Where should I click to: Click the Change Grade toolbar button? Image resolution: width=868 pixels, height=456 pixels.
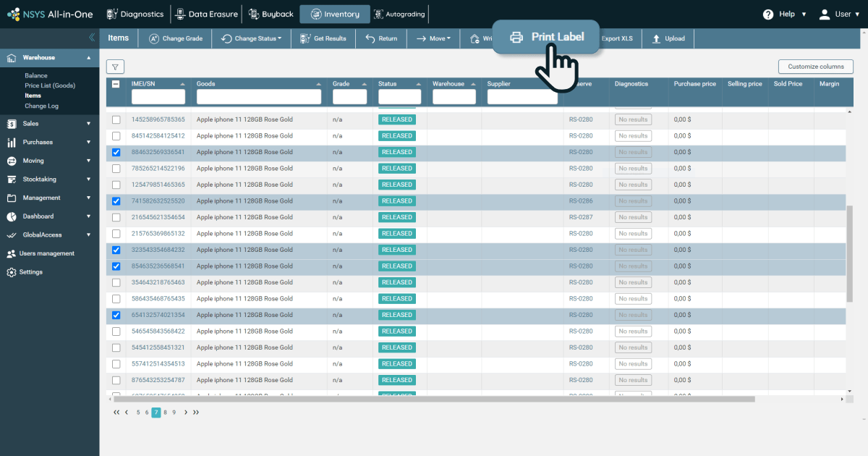(176, 38)
